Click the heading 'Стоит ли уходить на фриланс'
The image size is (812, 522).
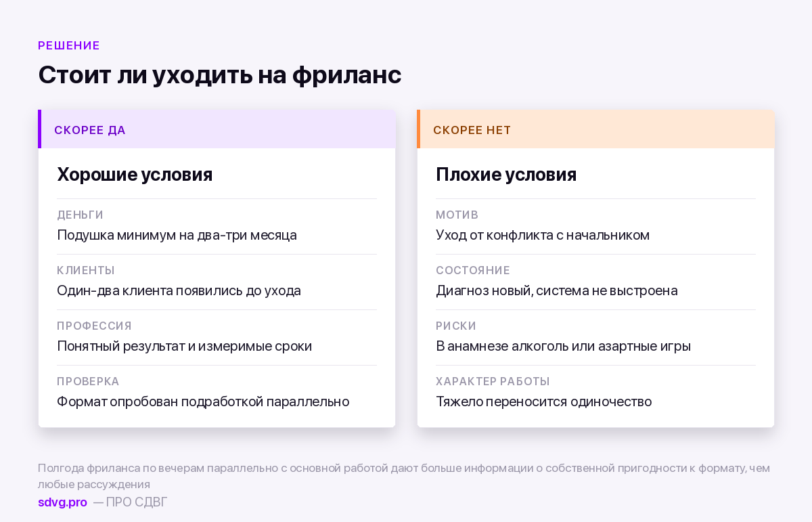pyautogui.click(x=220, y=74)
